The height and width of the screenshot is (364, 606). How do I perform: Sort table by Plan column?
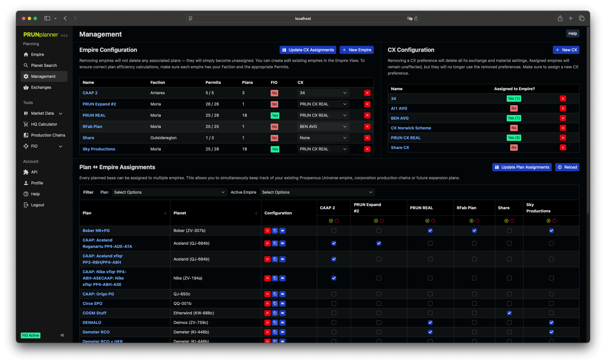(x=165, y=213)
